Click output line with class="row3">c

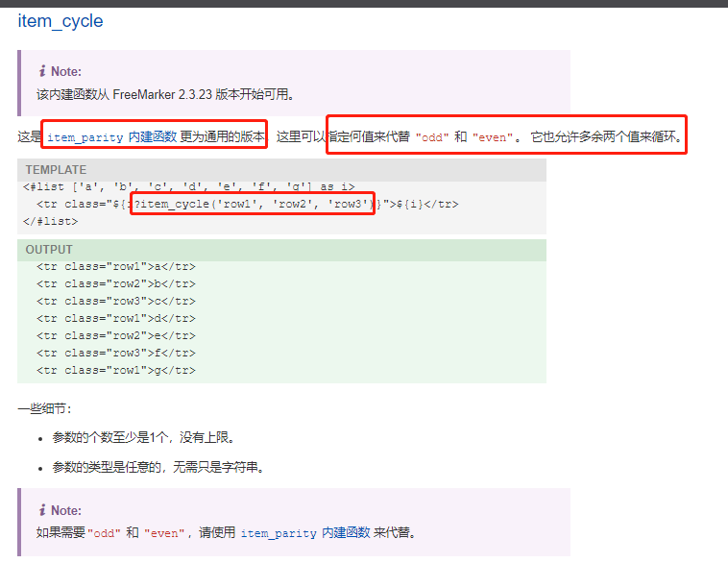pyautogui.click(x=116, y=301)
